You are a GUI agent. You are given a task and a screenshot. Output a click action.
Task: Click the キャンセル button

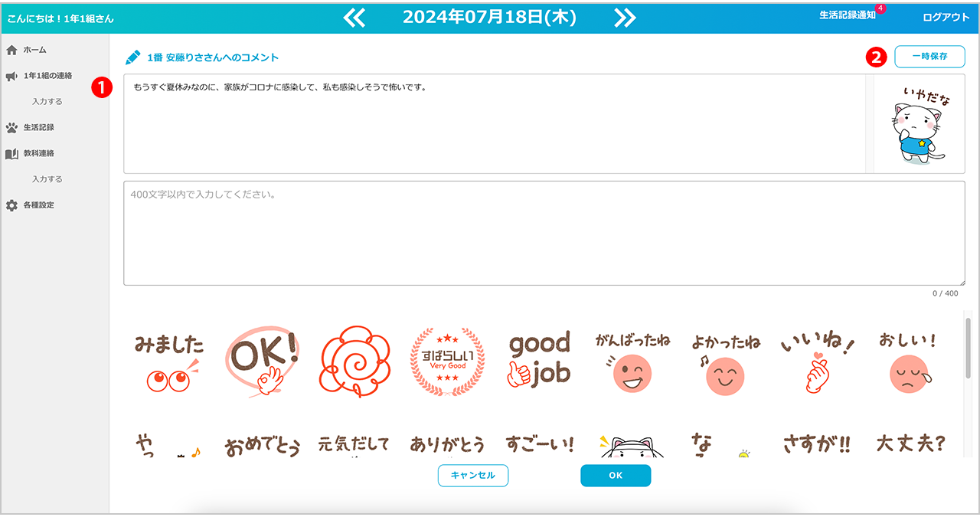tap(473, 476)
